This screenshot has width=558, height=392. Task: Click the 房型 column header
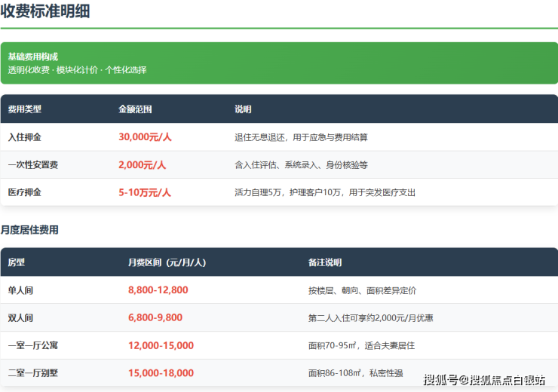click(x=17, y=262)
